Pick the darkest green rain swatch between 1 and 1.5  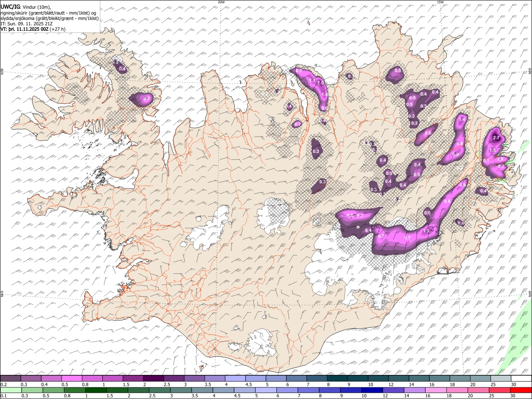(96, 390)
